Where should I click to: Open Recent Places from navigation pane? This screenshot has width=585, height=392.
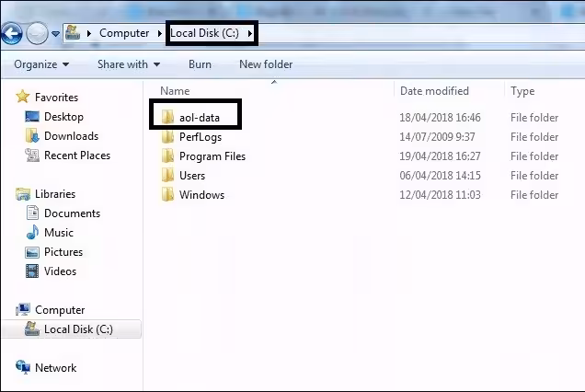(x=77, y=156)
